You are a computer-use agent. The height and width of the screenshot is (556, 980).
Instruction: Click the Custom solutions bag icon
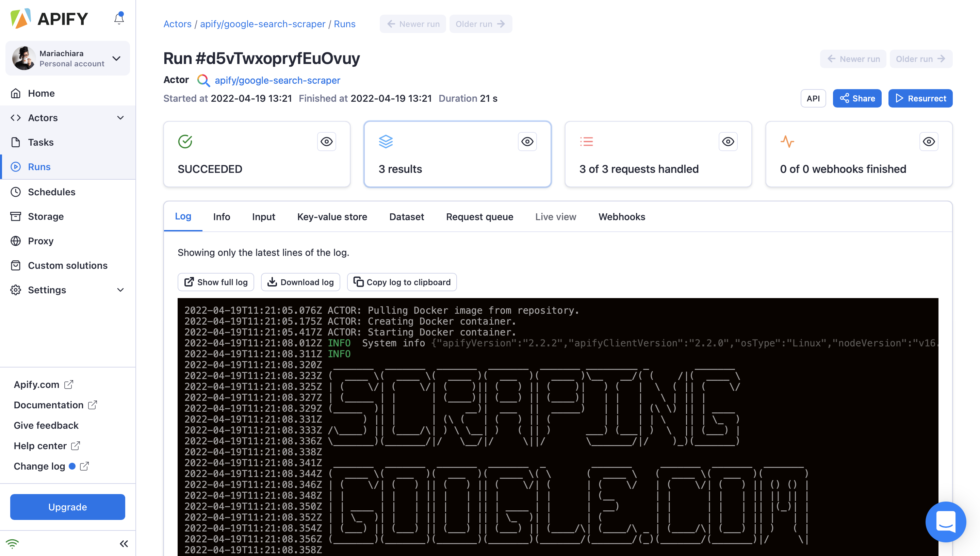click(16, 265)
